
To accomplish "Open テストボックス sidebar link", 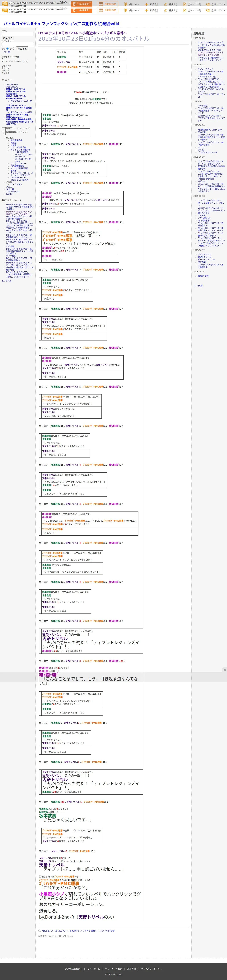I will tap(13, 191).
